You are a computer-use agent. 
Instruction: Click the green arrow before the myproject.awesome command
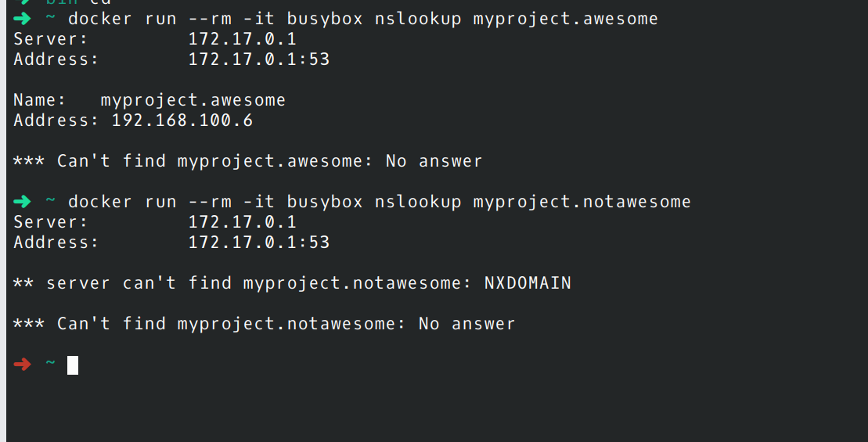[22, 18]
